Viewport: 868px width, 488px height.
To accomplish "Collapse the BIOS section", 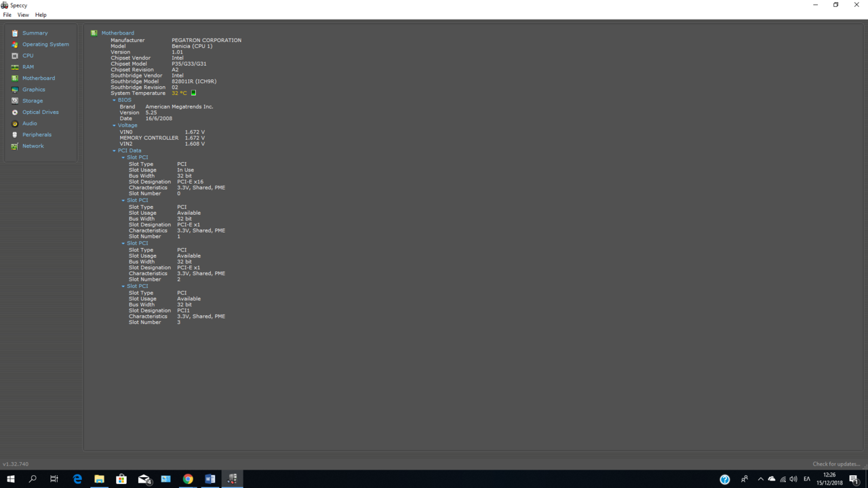I will tap(114, 100).
